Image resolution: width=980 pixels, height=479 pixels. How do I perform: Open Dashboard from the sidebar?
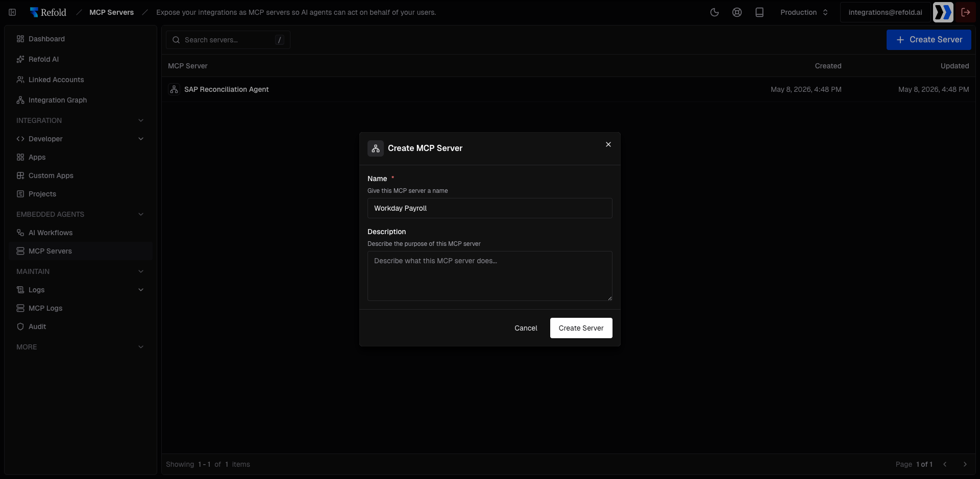pos(81,39)
